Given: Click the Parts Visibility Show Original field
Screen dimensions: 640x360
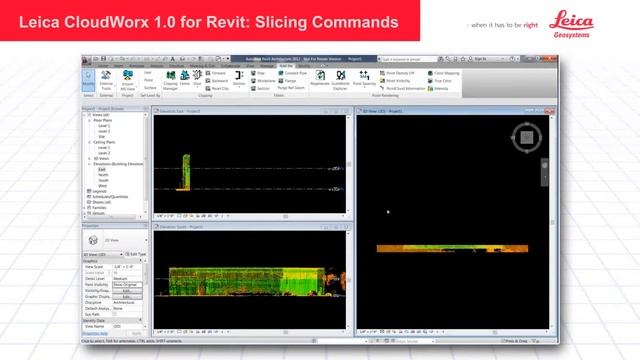Looking at the screenshot, I should [x=127, y=284].
